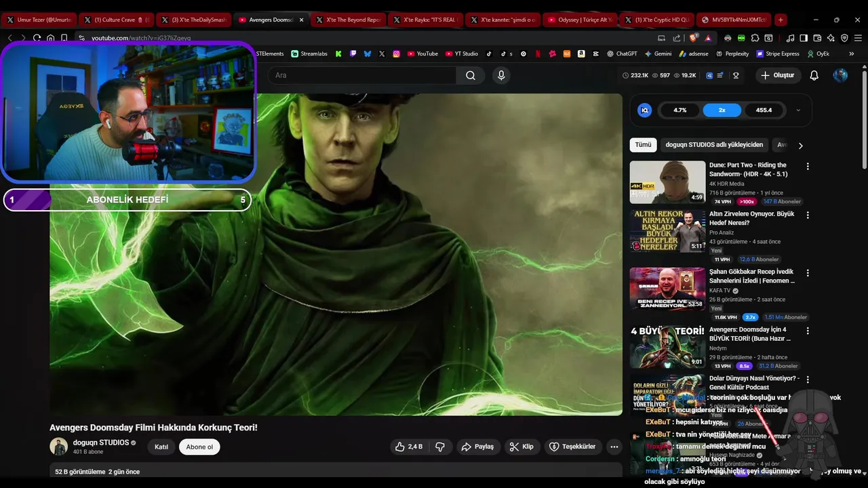Screen dimensions: 868x488
Task: Open browser hamburger main menu
Action: [858, 38]
